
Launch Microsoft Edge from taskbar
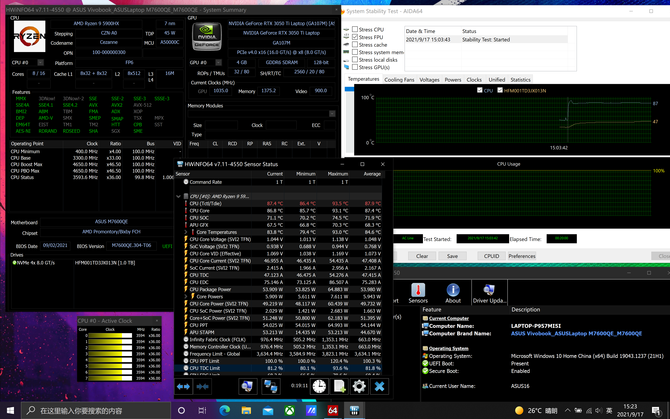click(224, 410)
